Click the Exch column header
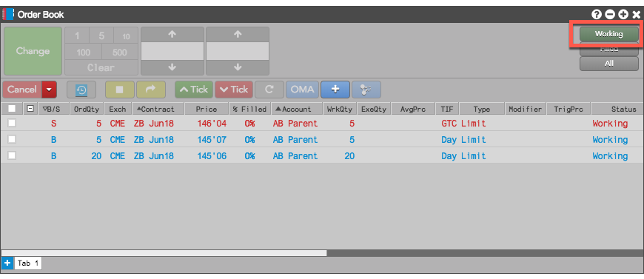 tap(118, 109)
